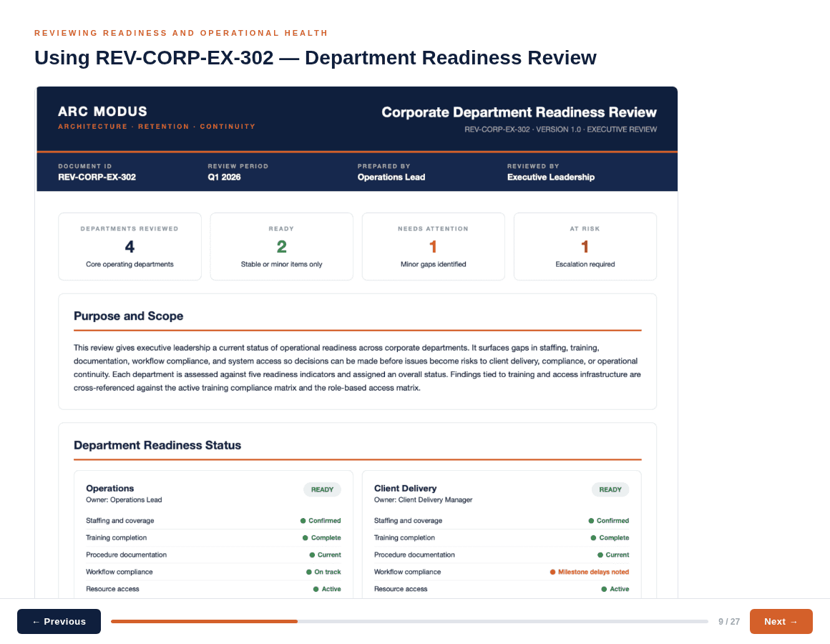830x644 pixels.
Task: Click Operations 'Staffing and coverage' row label
Action: click(x=120, y=521)
